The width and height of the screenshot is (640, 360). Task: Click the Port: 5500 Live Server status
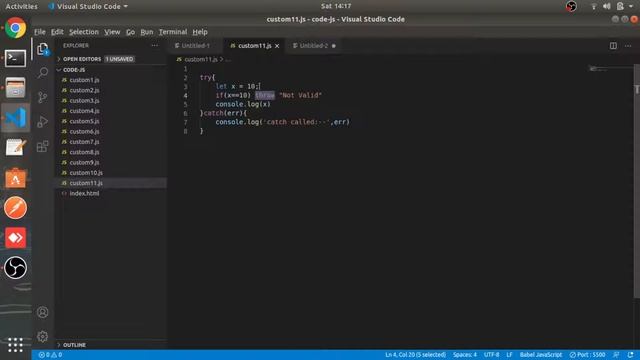click(587, 355)
